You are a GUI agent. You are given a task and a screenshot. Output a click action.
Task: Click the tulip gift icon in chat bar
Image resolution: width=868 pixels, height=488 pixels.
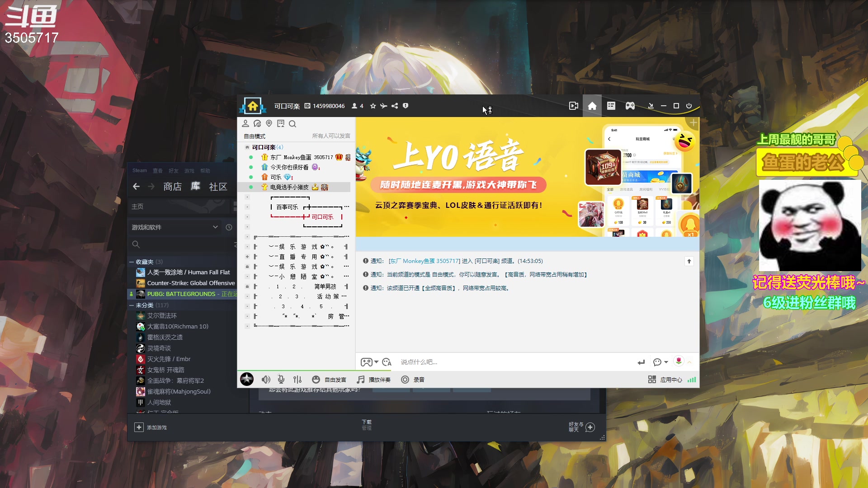(x=679, y=361)
